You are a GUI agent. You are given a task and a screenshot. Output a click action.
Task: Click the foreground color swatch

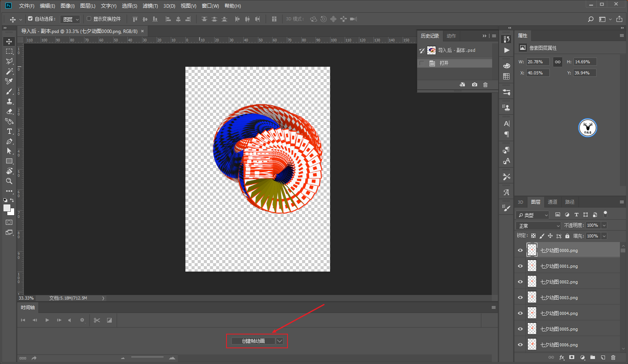pyautogui.click(x=7, y=208)
